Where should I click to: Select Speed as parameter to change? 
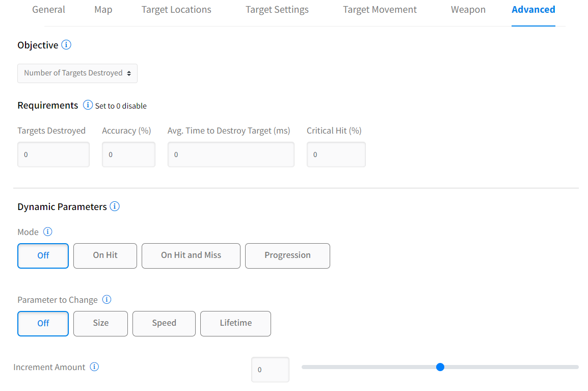164,323
